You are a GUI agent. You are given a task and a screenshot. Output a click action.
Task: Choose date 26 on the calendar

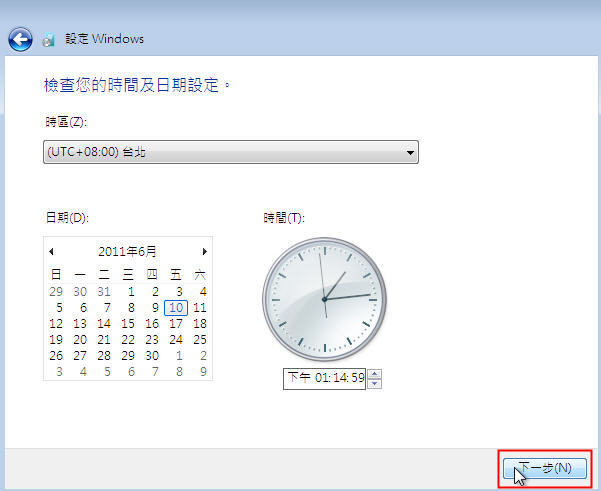(56, 356)
